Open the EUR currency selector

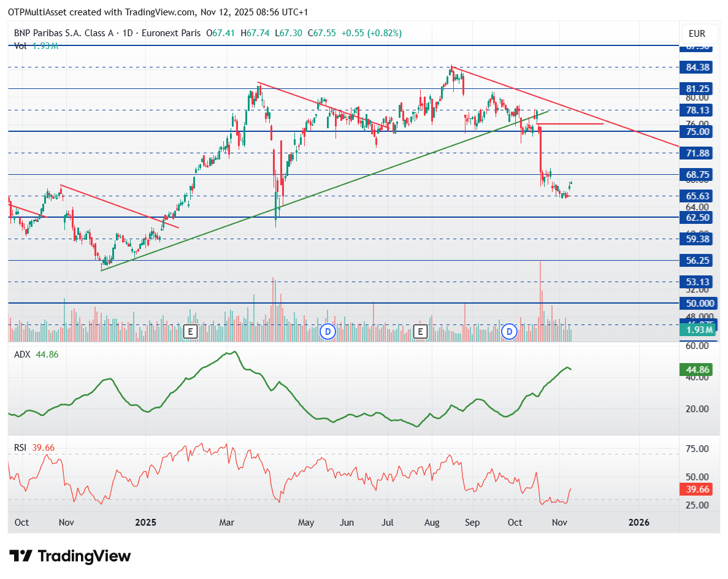697,34
